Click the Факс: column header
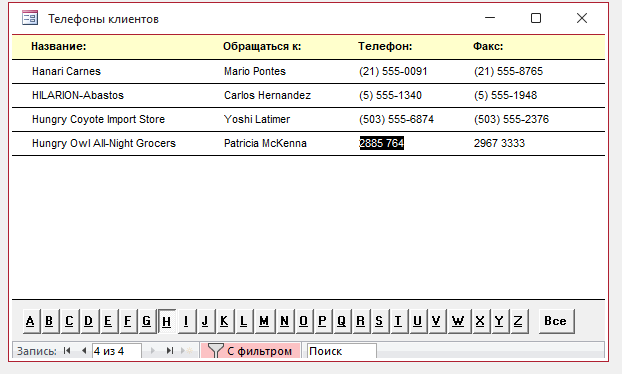622x374 pixels. 488,46
